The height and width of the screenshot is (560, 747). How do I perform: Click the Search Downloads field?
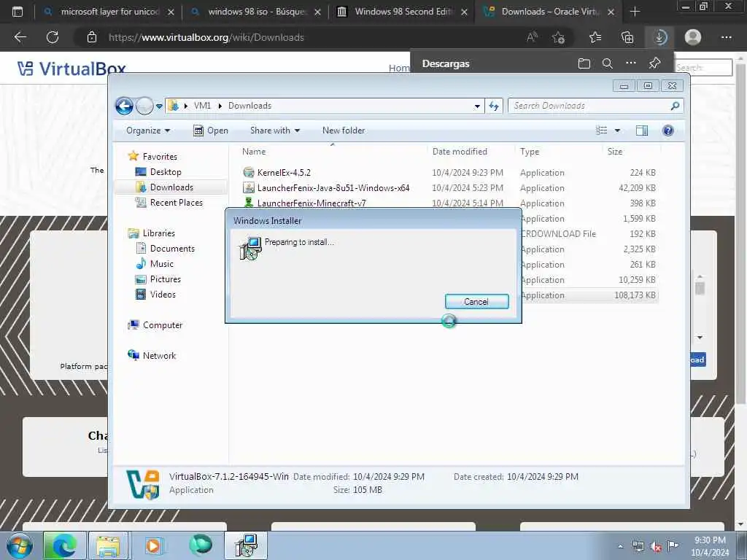(595, 106)
